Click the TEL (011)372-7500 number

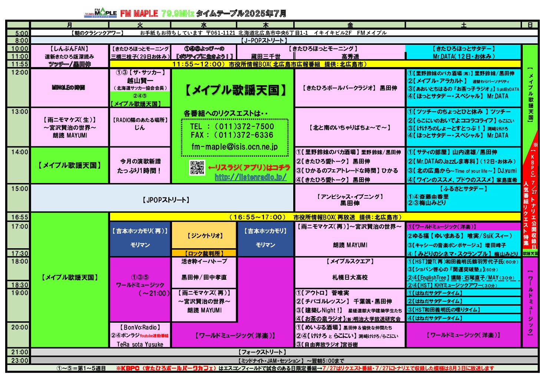pos(232,126)
